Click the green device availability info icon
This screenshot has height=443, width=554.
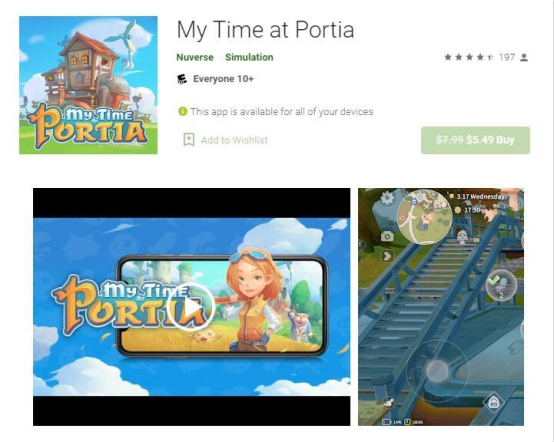click(x=182, y=112)
